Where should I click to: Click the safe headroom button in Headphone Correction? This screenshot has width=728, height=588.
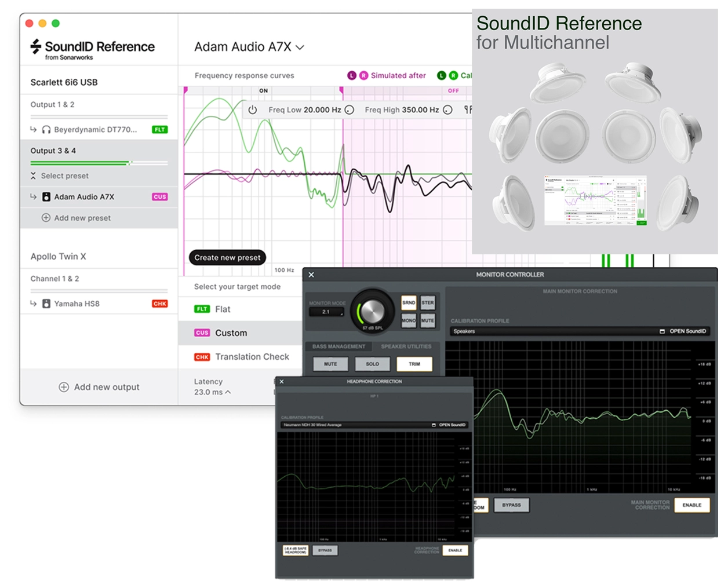click(x=295, y=550)
